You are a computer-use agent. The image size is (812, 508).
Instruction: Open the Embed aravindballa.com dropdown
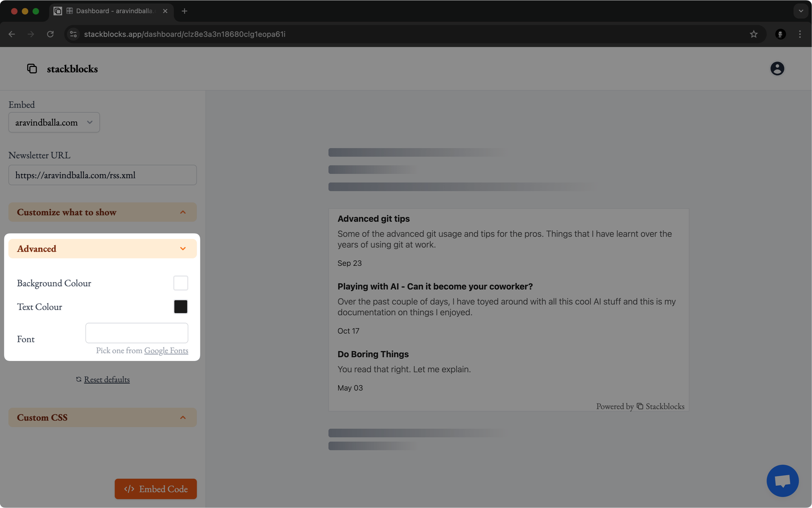pyautogui.click(x=54, y=122)
